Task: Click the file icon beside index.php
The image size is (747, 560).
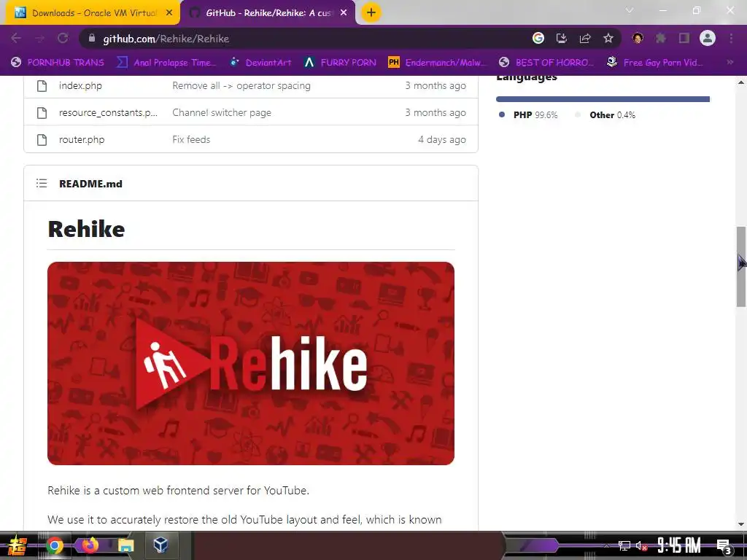Action: [x=42, y=86]
